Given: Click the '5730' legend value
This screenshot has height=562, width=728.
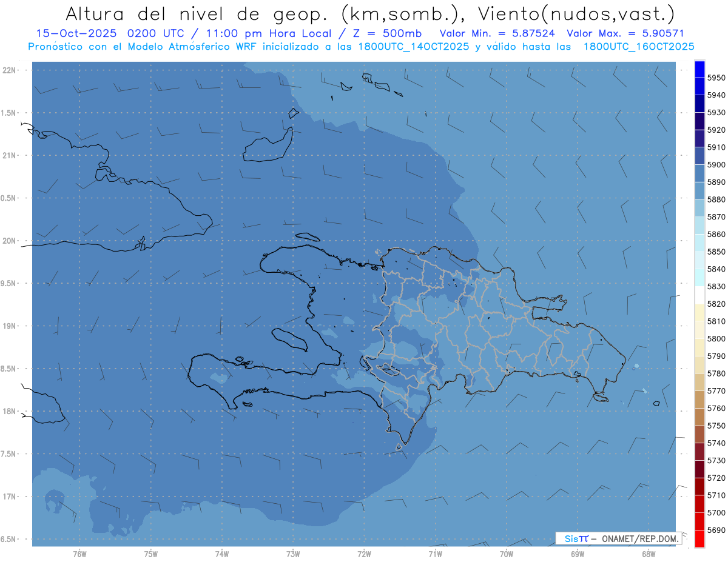Looking at the screenshot, I should (x=716, y=461).
